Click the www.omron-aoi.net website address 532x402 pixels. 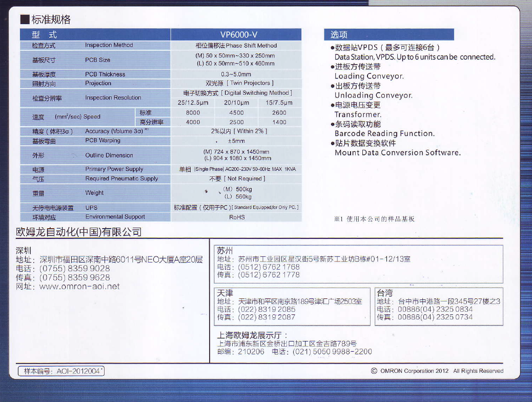click(x=79, y=287)
